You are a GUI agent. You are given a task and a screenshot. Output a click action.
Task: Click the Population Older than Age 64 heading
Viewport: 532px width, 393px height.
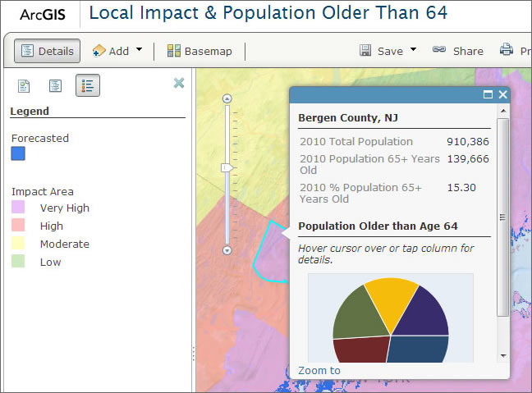[x=378, y=226]
